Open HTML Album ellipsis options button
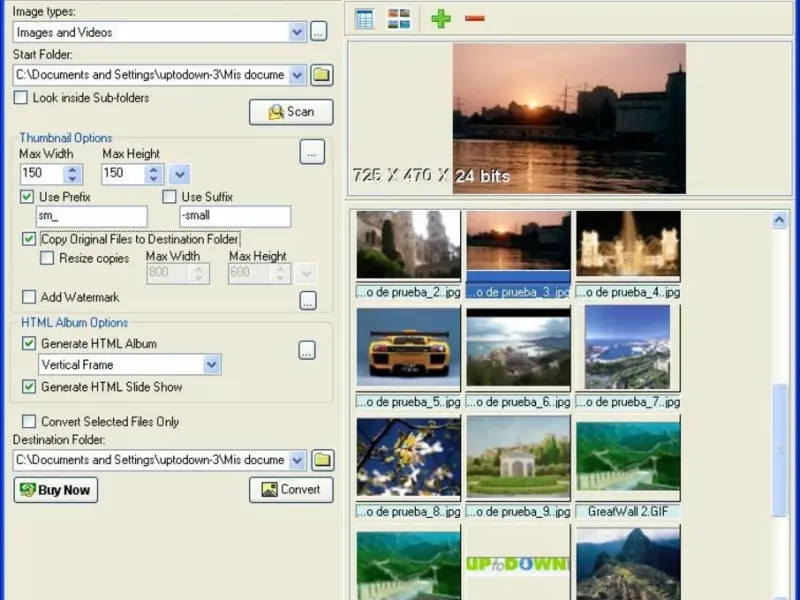The height and width of the screenshot is (600, 800). (308, 350)
